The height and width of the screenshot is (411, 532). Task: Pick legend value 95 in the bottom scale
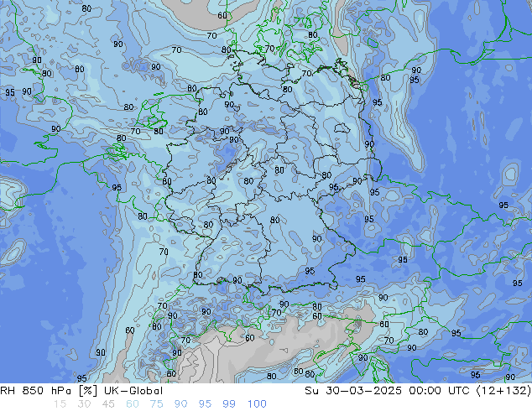pyautogui.click(x=205, y=404)
